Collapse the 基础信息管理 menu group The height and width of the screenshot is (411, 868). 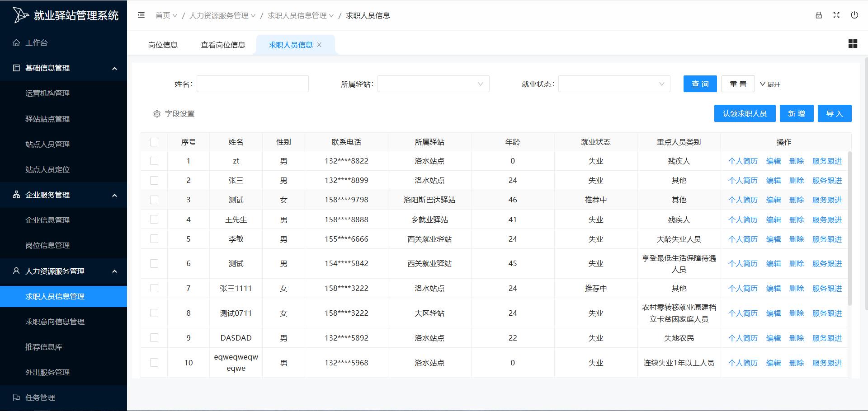click(114, 68)
